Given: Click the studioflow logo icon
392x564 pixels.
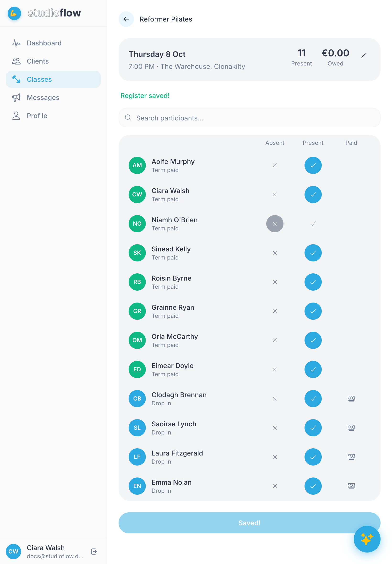Looking at the screenshot, I should 14,13.
